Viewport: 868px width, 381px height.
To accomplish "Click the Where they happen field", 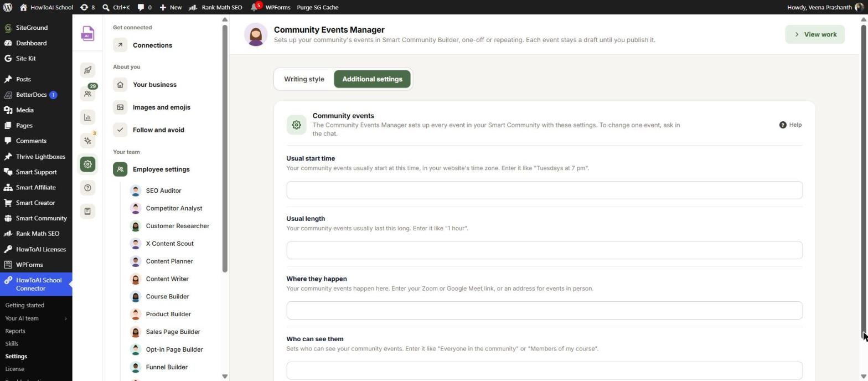I will point(544,311).
